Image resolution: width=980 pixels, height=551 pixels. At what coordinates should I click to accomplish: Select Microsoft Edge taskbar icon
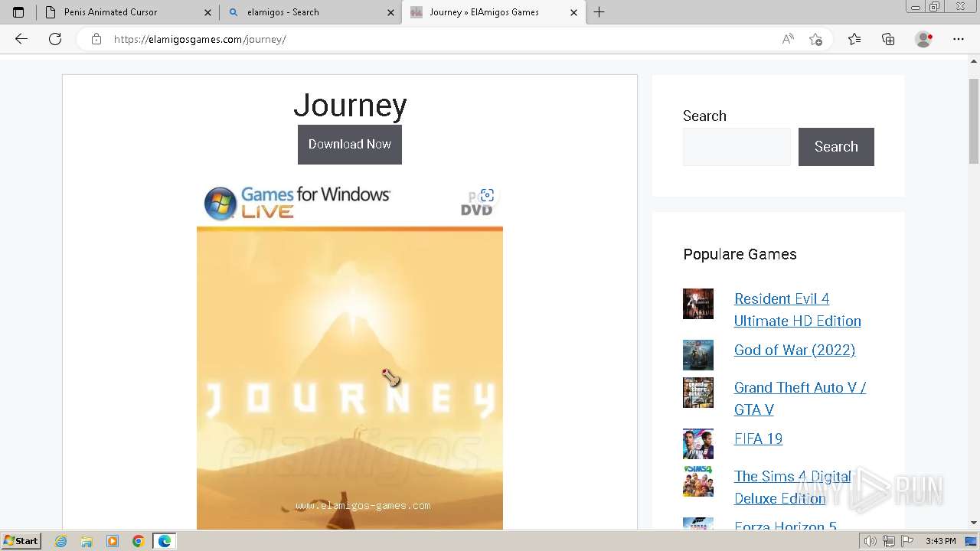(165, 541)
